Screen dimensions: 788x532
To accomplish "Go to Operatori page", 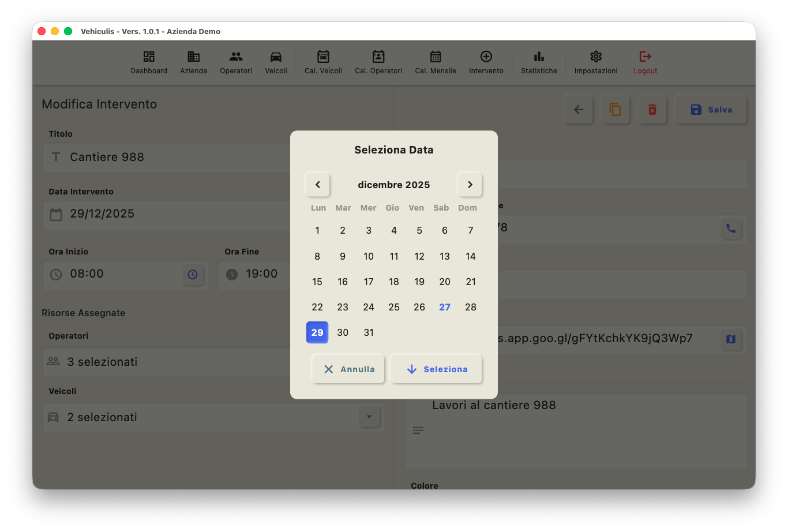I will (x=236, y=62).
